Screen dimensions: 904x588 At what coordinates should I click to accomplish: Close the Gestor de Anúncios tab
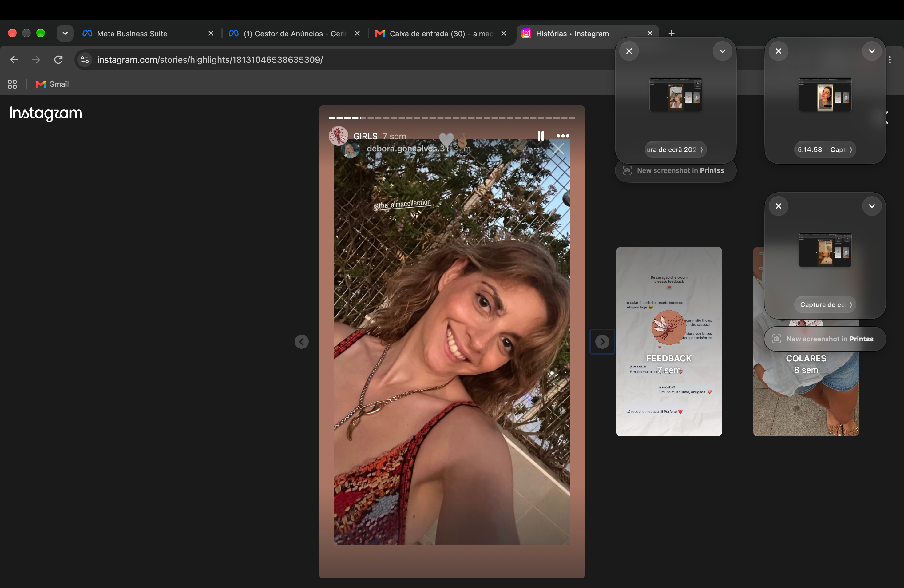pyautogui.click(x=357, y=34)
